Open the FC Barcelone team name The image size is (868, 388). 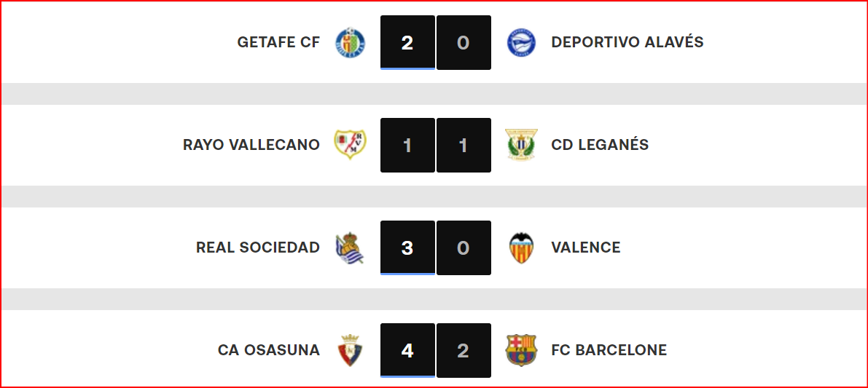tap(609, 350)
